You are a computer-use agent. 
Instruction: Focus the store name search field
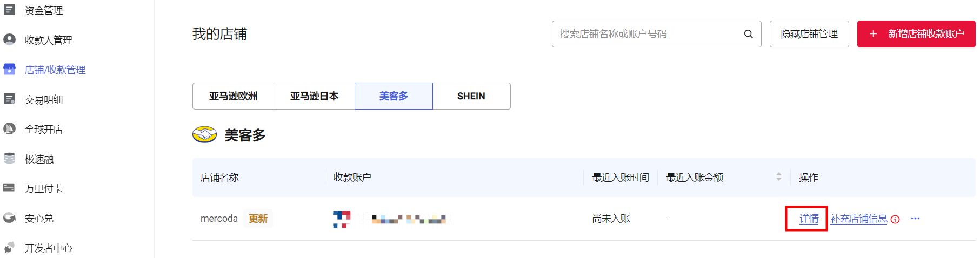click(x=646, y=34)
